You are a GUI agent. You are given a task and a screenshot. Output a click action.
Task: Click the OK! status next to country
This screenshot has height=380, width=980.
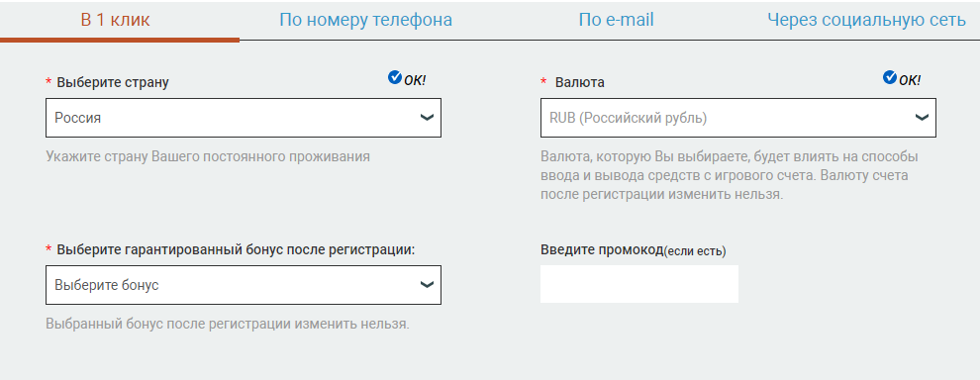click(415, 80)
